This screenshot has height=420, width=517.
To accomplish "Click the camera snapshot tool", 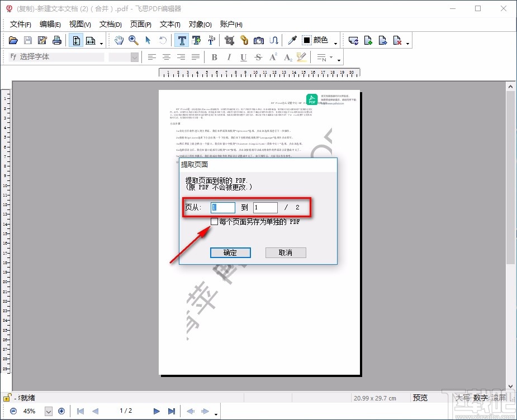I will [259, 41].
